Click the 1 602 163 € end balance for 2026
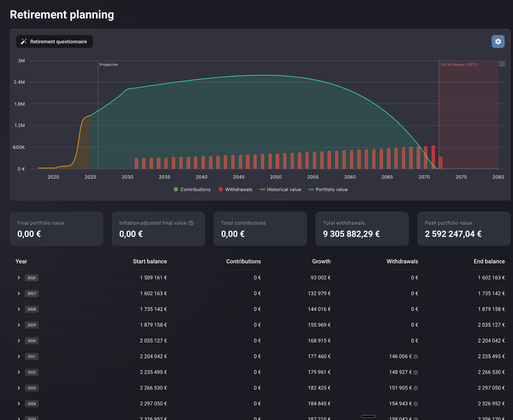The height and width of the screenshot is (420, 513). 491,278
